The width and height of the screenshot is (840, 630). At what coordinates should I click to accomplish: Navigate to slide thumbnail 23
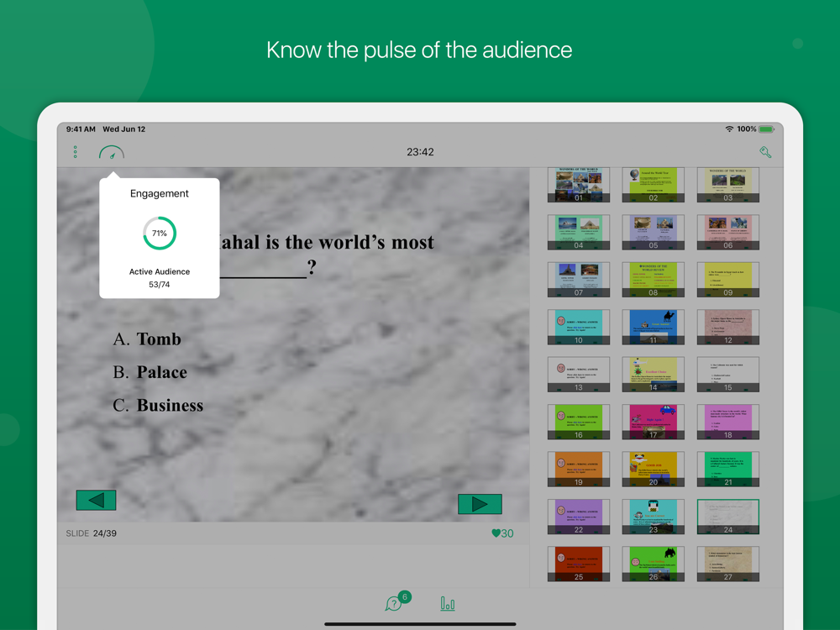(653, 517)
